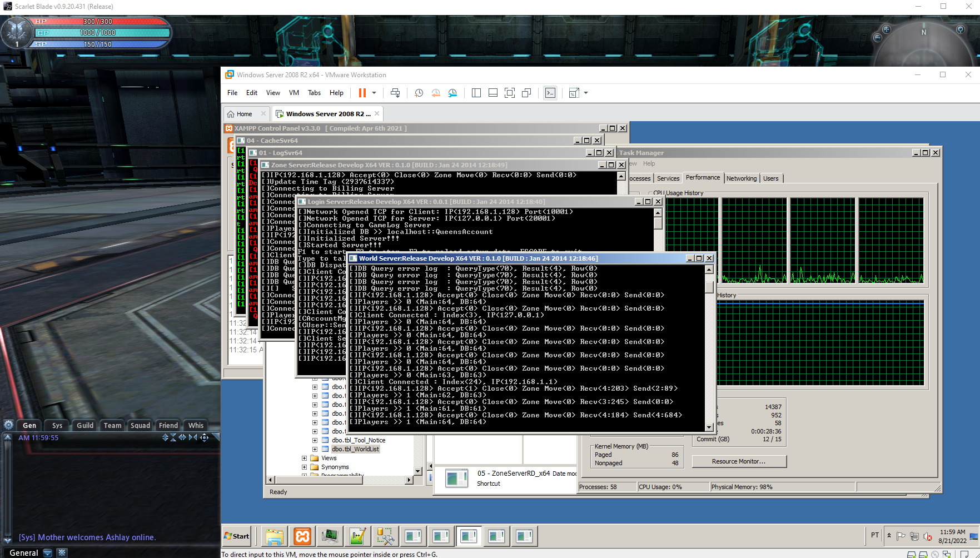
Task: Open chat settings gear in Scarlet Blade
Action: (8, 425)
